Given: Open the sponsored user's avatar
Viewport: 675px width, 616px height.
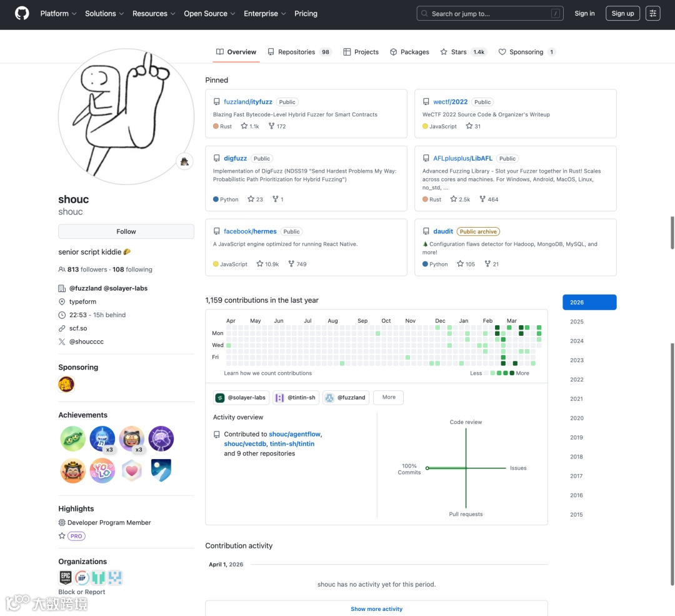Looking at the screenshot, I should click(66, 384).
